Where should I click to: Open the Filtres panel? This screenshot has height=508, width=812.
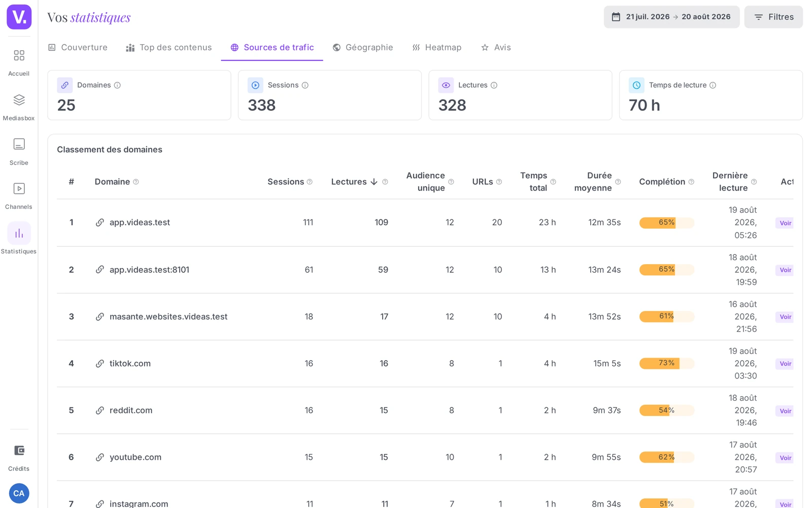pyautogui.click(x=773, y=17)
